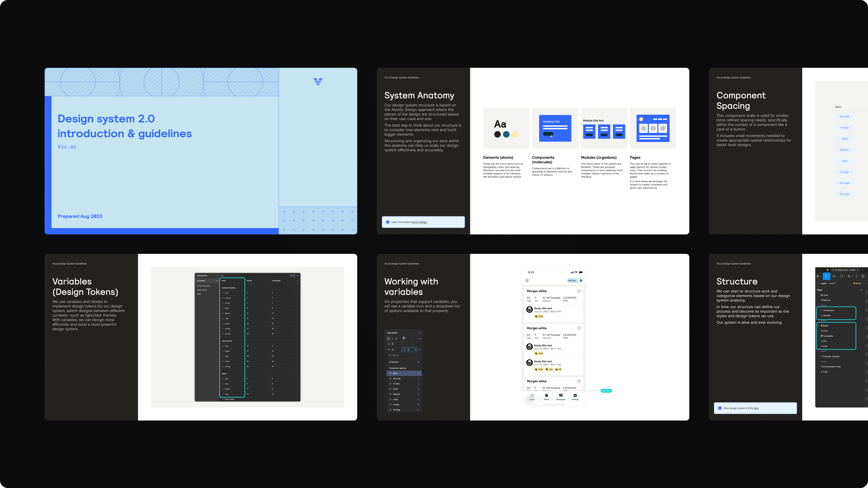Open the more menu on first Morgan white card
Image resolution: width=868 pixels, height=488 pixels.
point(579,291)
